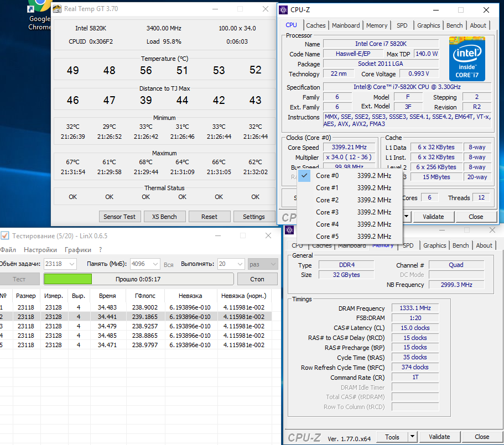504x445 pixels.
Task: Click the green LinX test progress bar
Action: coord(67,279)
